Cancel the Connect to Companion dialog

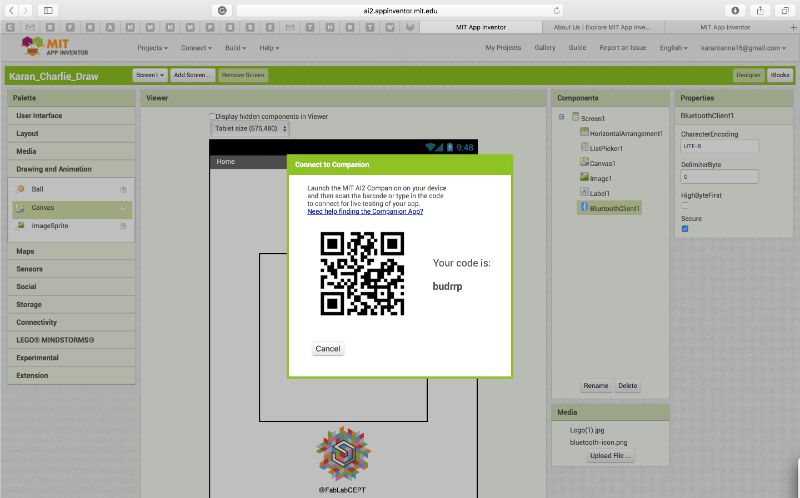tap(328, 348)
